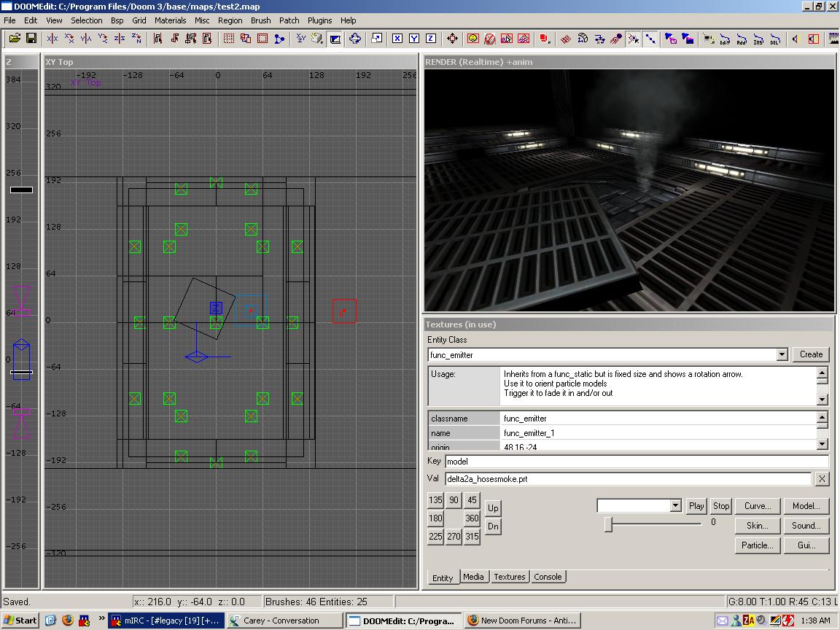Click the Gui... button
840x630 pixels.
point(806,545)
